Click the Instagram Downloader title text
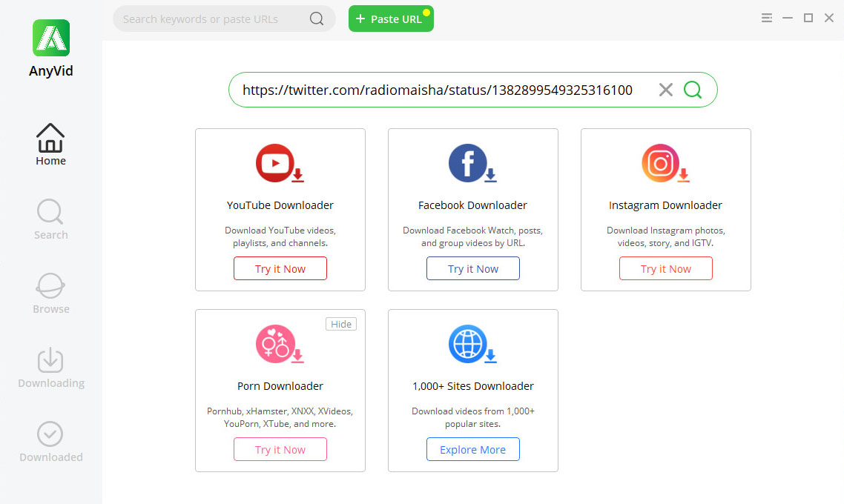This screenshot has height=504, width=844. [x=665, y=205]
